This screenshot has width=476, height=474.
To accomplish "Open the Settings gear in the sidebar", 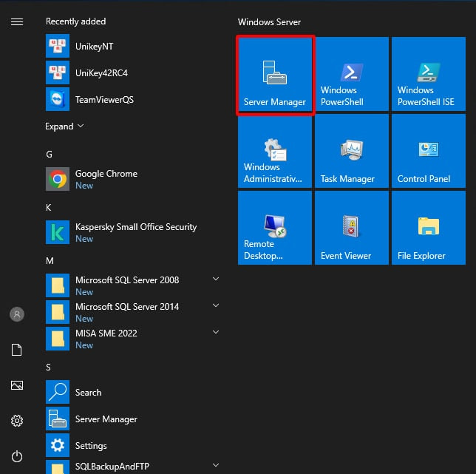I will [17, 421].
